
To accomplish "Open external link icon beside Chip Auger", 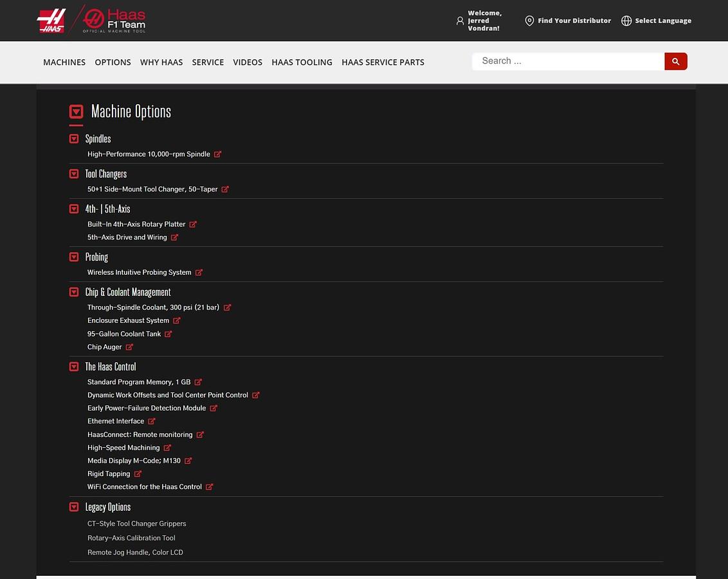I will click(129, 347).
